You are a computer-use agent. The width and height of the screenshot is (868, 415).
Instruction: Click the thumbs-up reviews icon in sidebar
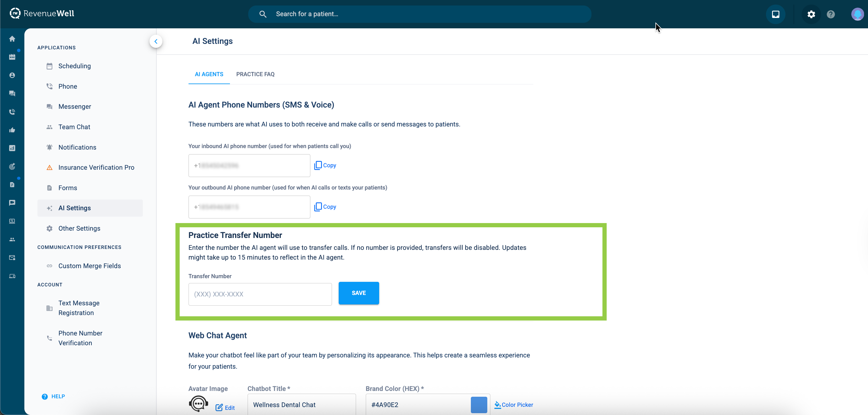[x=12, y=130]
